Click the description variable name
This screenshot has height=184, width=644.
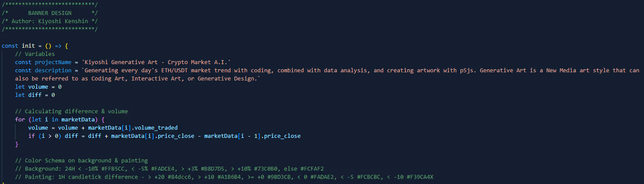(53, 70)
